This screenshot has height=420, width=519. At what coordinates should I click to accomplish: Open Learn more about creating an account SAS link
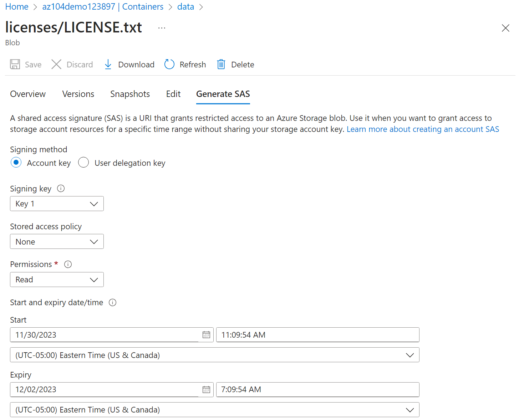[x=423, y=129]
